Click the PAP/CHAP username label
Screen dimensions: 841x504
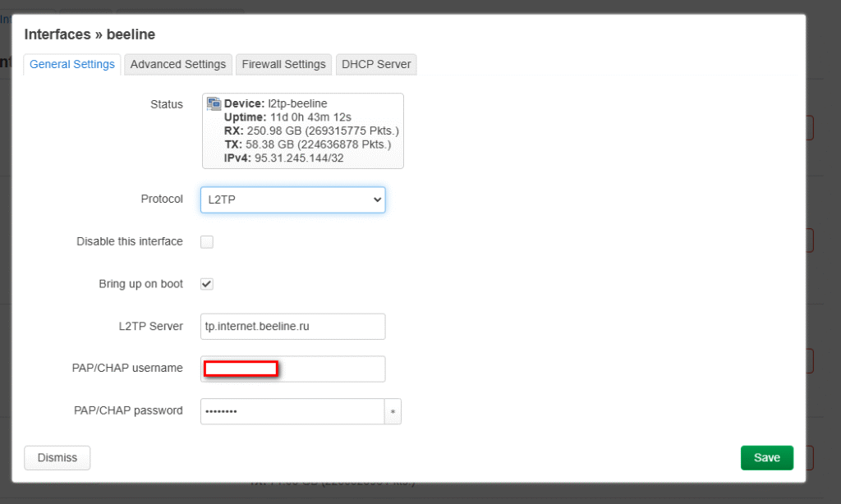[127, 368]
